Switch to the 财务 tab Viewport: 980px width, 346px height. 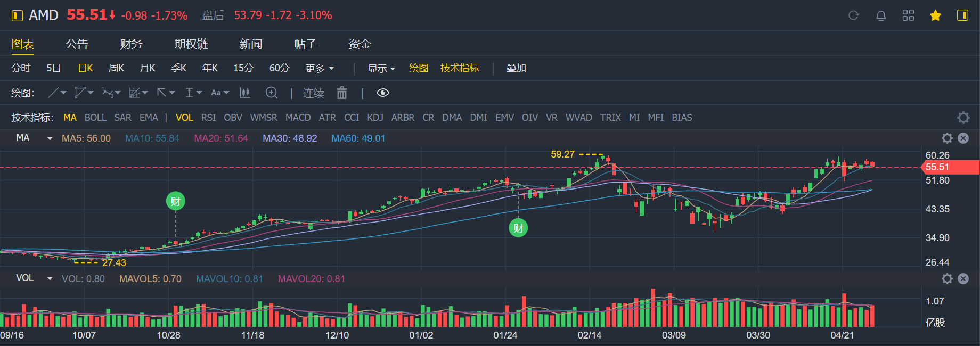[x=131, y=44]
